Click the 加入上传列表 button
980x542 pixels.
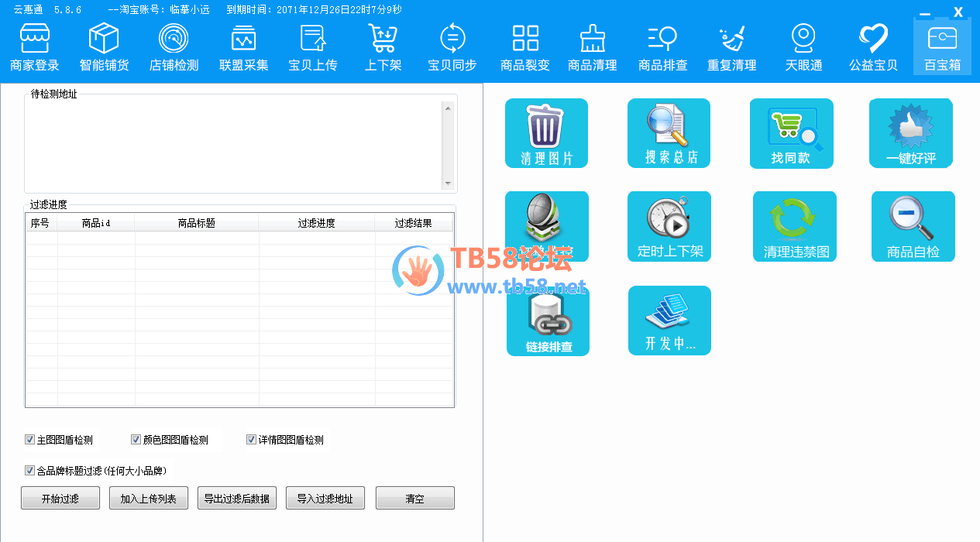point(149,498)
